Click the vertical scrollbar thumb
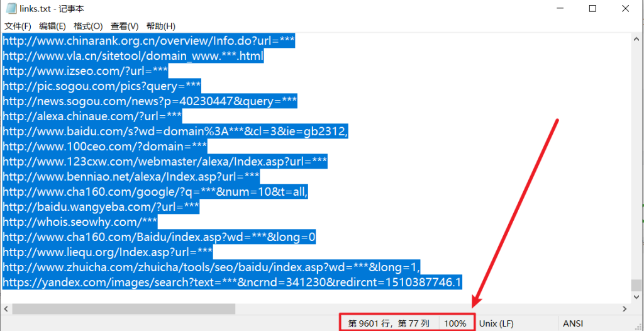644x331 pixels. (637, 286)
